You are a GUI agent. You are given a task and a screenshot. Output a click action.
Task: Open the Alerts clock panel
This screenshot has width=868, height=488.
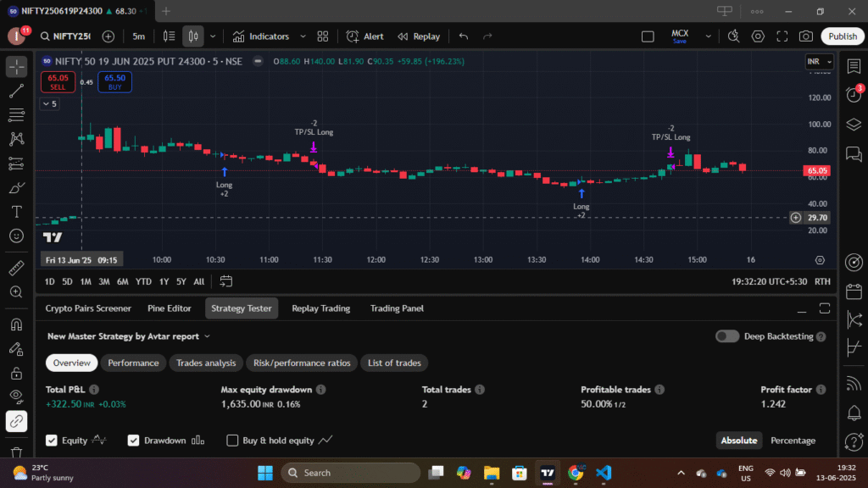click(x=854, y=95)
